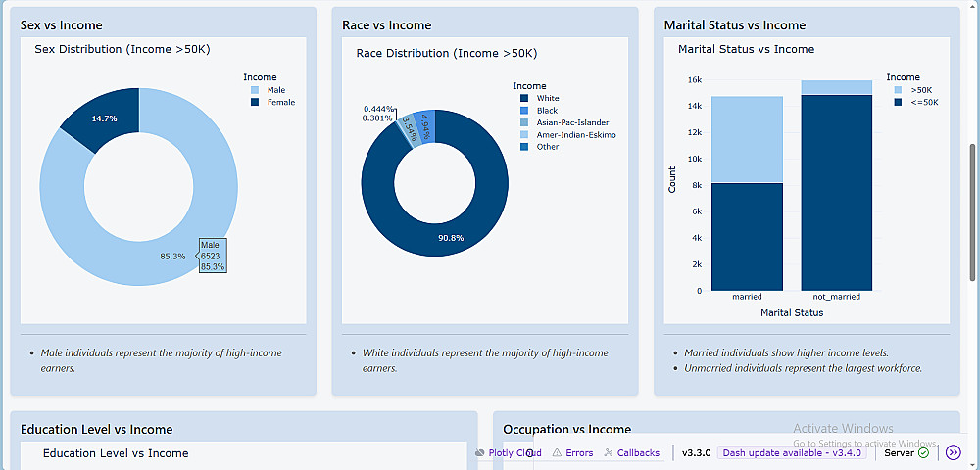Image resolution: width=980 pixels, height=470 pixels.
Task: Click the page's vertical scrollbar thumb
Action: tap(972, 212)
